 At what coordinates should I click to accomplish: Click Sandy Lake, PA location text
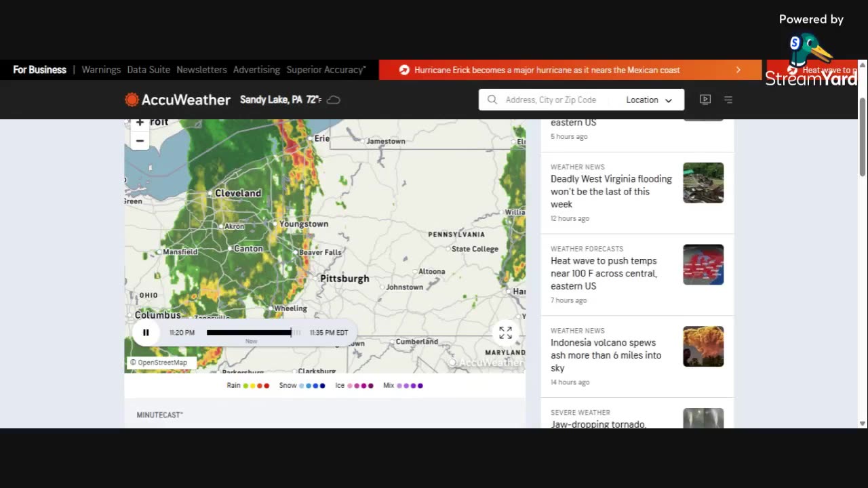[271, 100]
